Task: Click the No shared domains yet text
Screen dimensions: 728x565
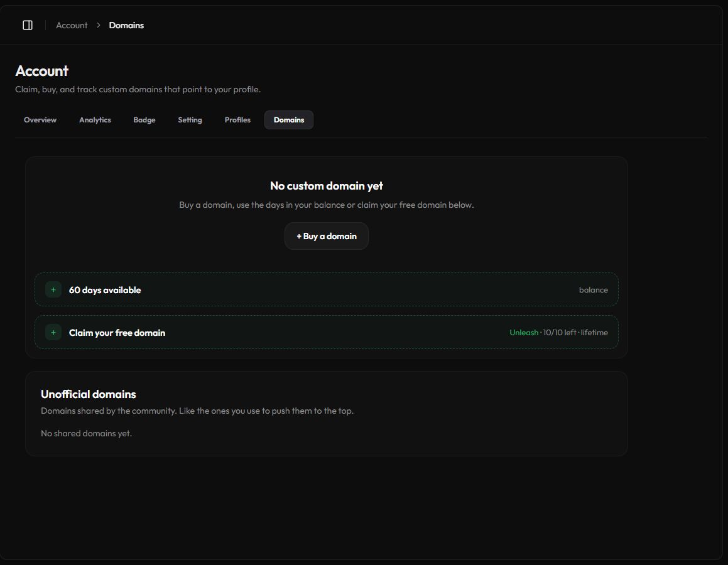Action: pos(86,433)
